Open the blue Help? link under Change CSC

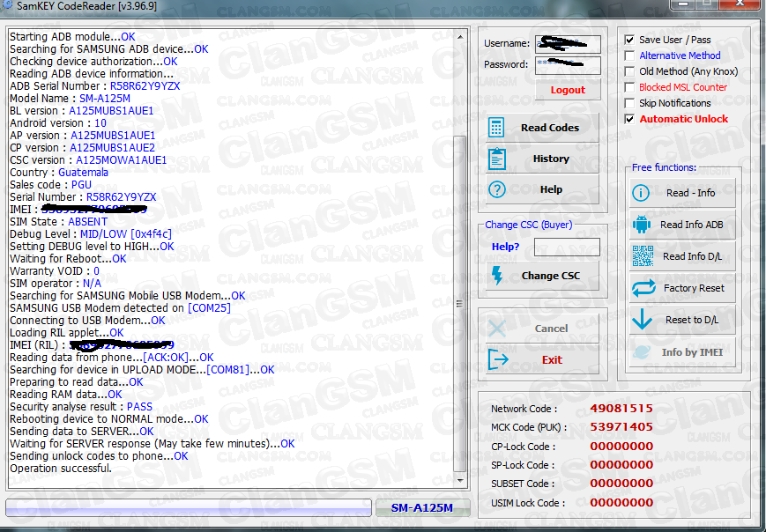pyautogui.click(x=505, y=247)
